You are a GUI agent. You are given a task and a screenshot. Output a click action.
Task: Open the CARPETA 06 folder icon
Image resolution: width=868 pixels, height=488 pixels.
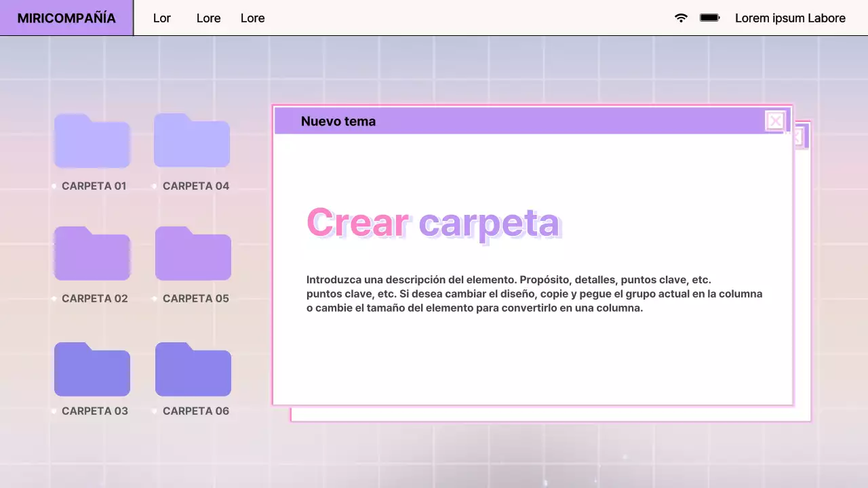click(193, 369)
